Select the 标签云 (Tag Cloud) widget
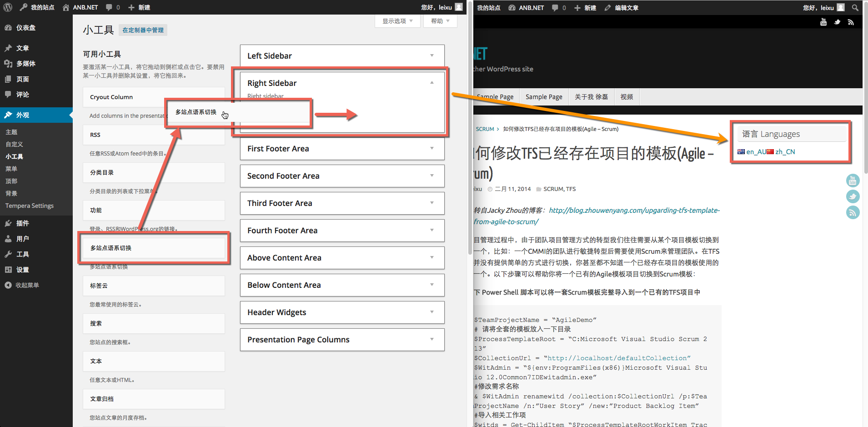Image resolution: width=868 pixels, height=427 pixels. (x=154, y=286)
